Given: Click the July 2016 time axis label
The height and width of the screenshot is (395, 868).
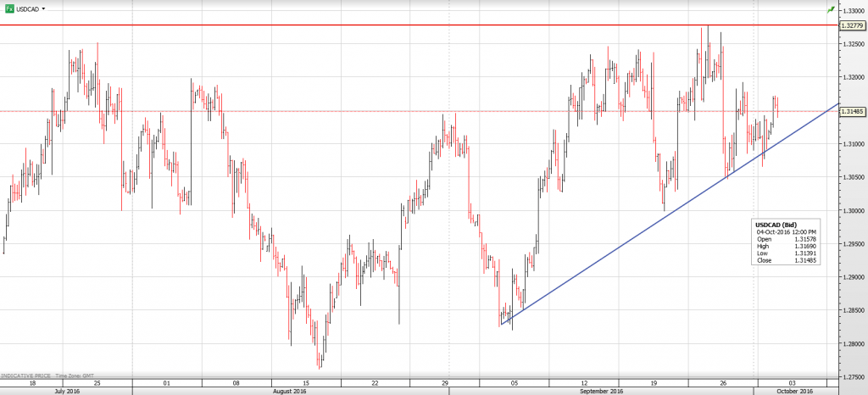Looking at the screenshot, I should coord(66,391).
